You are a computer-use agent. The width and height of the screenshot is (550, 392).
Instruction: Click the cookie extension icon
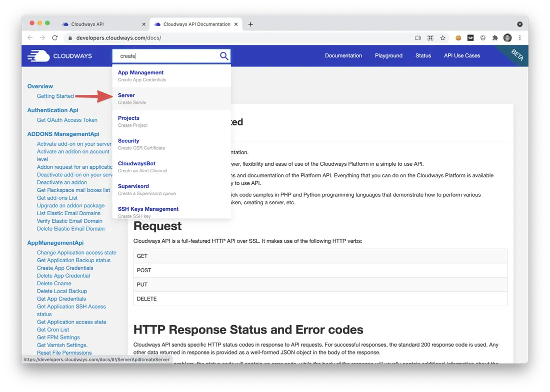pyautogui.click(x=458, y=38)
